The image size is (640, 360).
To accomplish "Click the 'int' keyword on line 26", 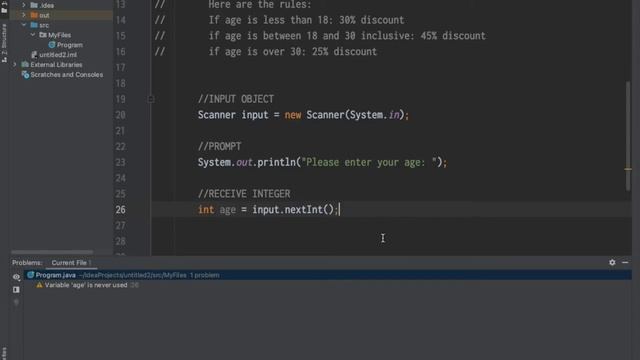I will (x=206, y=210).
